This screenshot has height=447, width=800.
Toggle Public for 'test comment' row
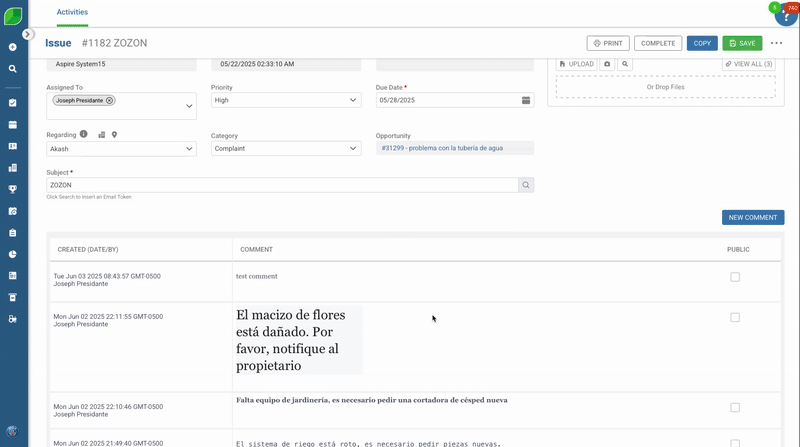coord(735,277)
